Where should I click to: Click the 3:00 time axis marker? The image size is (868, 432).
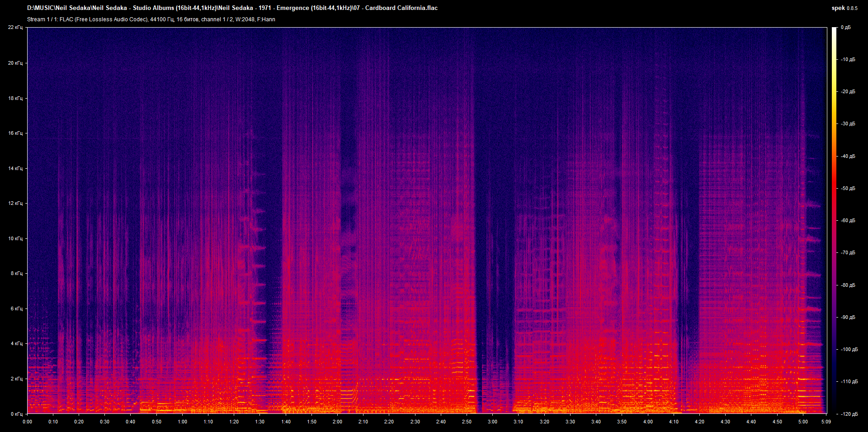click(492, 422)
